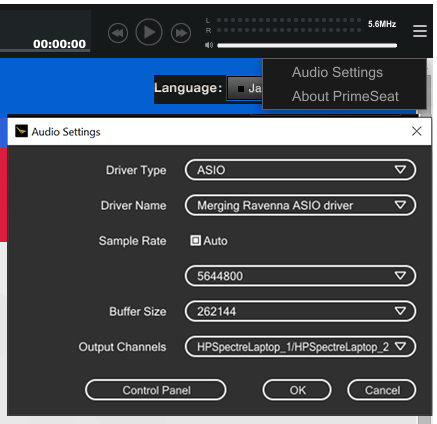Close the Audio Settings dialog
This screenshot has width=437, height=424.
tap(417, 131)
